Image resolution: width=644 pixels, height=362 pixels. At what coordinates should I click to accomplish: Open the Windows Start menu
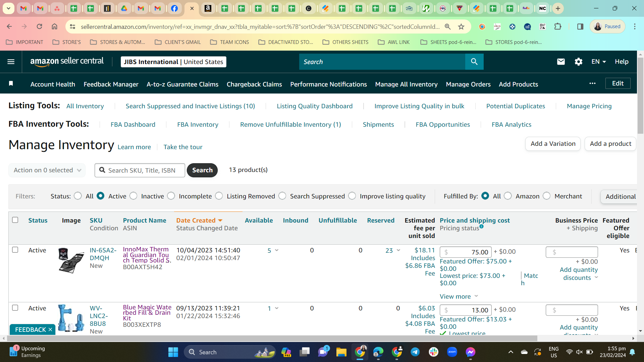(x=173, y=352)
